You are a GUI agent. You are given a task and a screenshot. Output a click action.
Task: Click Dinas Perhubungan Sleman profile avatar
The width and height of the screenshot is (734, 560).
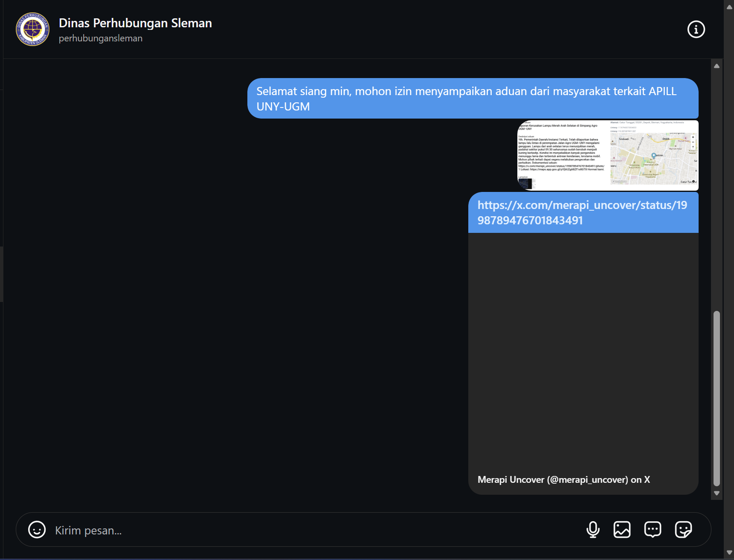(x=33, y=29)
